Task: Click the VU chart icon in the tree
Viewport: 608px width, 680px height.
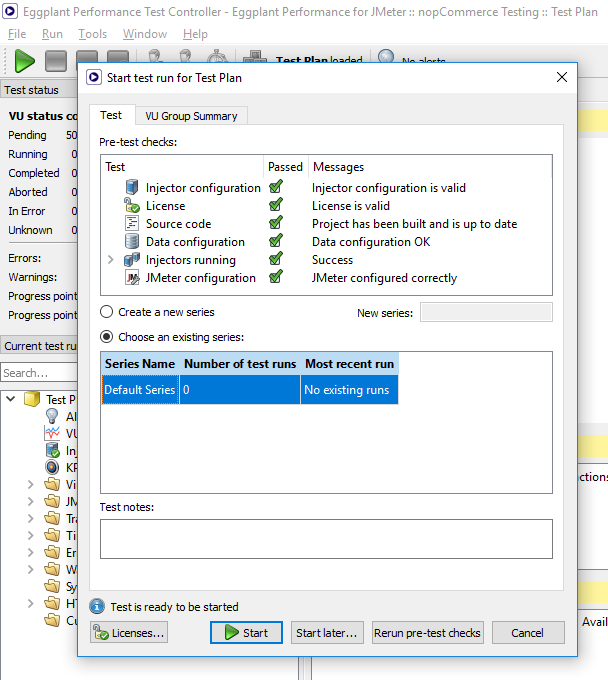Action: pos(52,433)
